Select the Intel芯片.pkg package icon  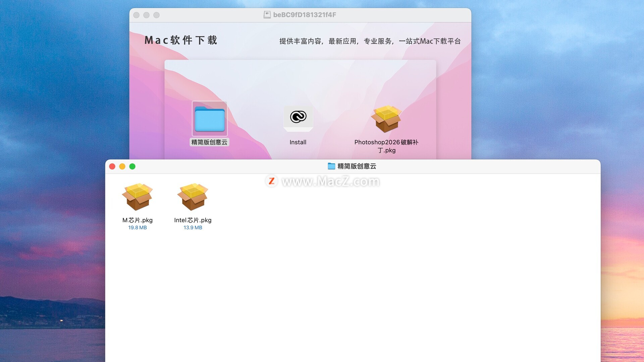tap(193, 197)
